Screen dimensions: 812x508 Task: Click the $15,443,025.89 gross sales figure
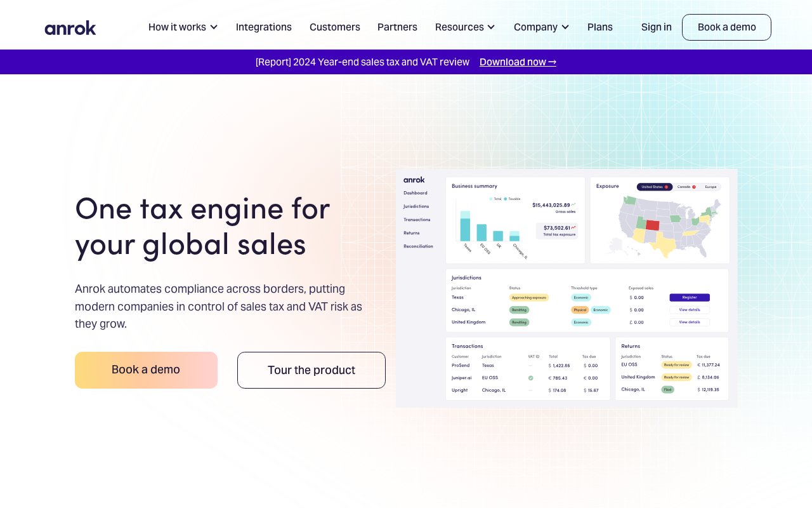tap(551, 205)
